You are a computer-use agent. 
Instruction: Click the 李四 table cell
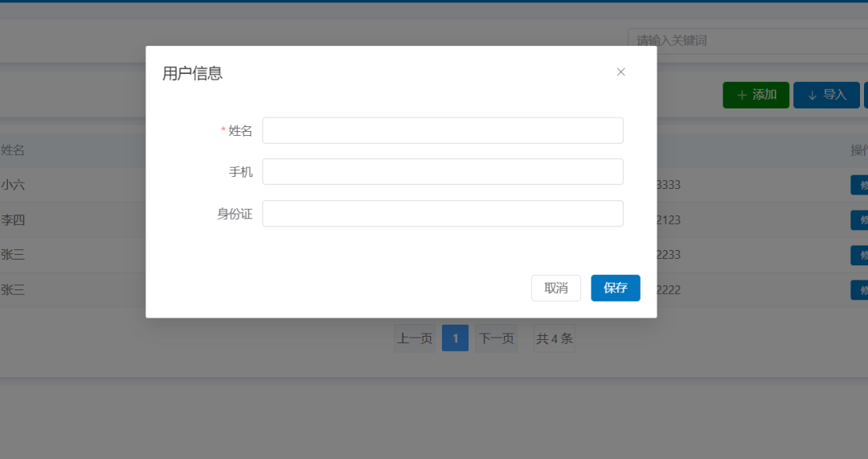[x=13, y=219]
